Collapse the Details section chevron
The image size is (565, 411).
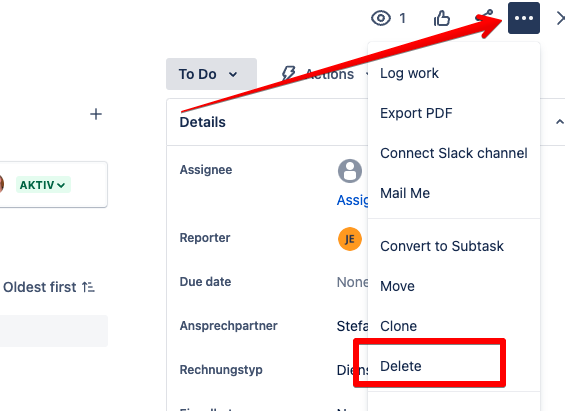tap(559, 122)
